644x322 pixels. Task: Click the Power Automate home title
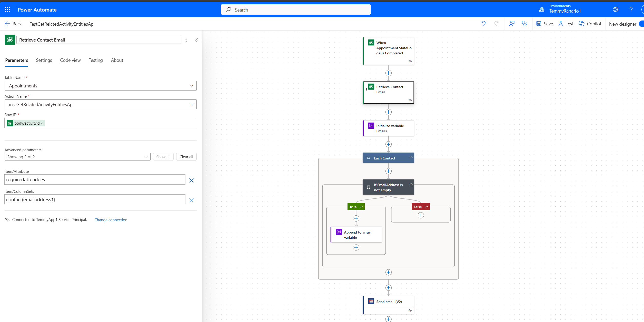coord(37,10)
